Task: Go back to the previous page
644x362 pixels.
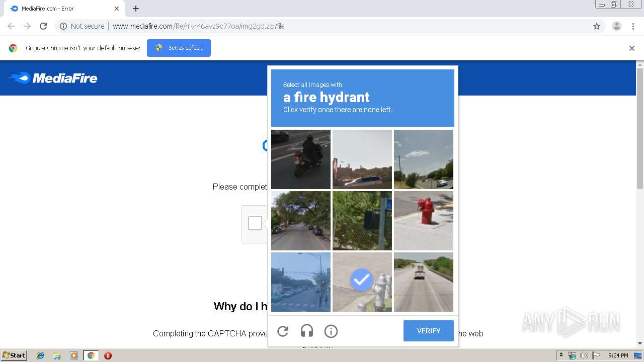Action: pyautogui.click(x=11, y=26)
